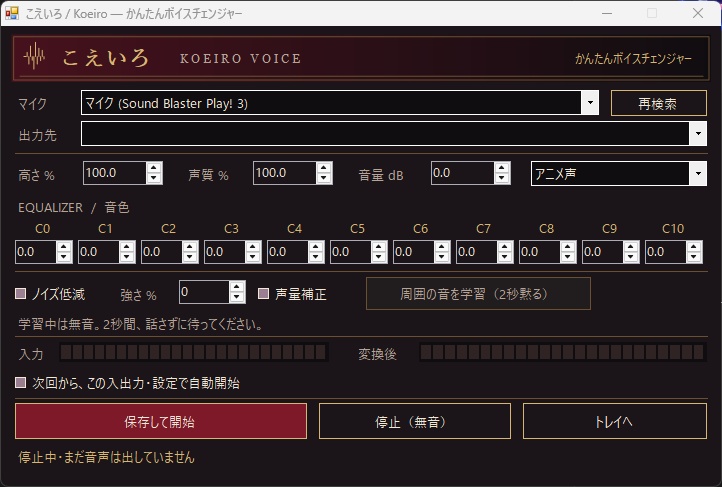Increase C10 equalizer with up arrow
Screen dimensions: 722x487
pos(694,247)
